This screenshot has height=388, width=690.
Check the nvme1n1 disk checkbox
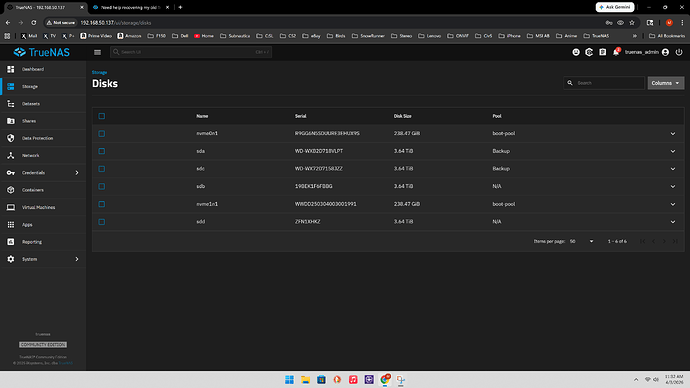click(x=102, y=204)
